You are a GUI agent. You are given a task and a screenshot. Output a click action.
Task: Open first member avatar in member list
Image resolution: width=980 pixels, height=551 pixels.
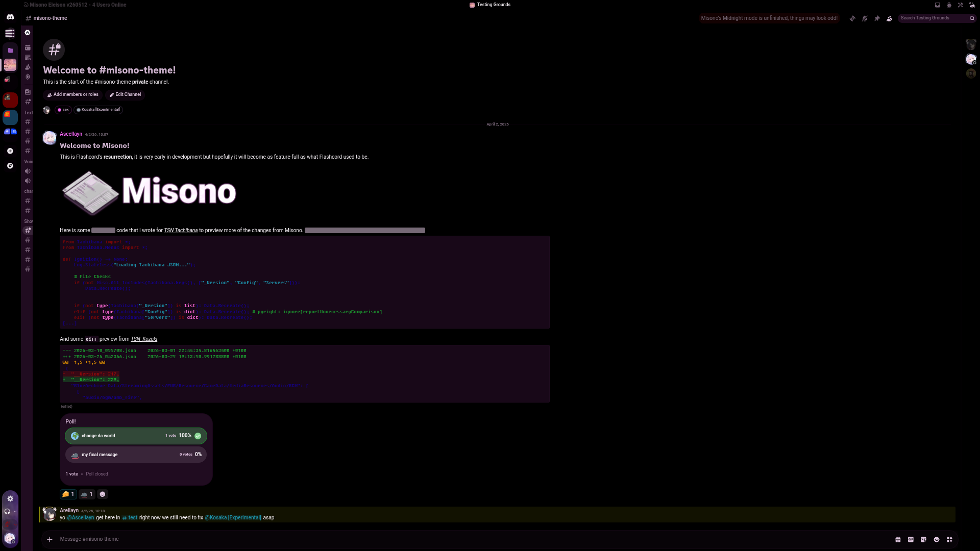[971, 45]
